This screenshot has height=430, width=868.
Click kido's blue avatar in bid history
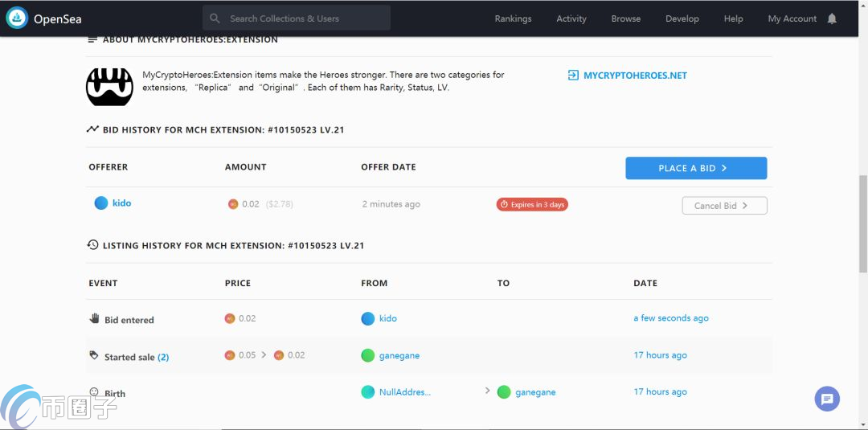(x=100, y=203)
